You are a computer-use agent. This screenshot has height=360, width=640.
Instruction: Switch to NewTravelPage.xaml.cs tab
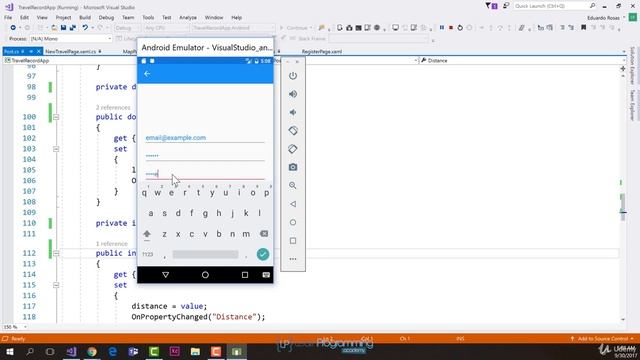71,51
